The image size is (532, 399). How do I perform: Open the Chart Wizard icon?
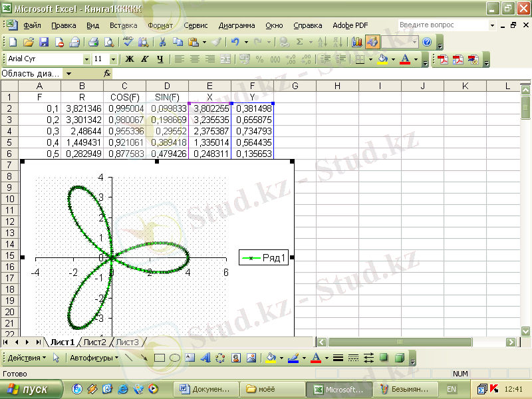357,42
